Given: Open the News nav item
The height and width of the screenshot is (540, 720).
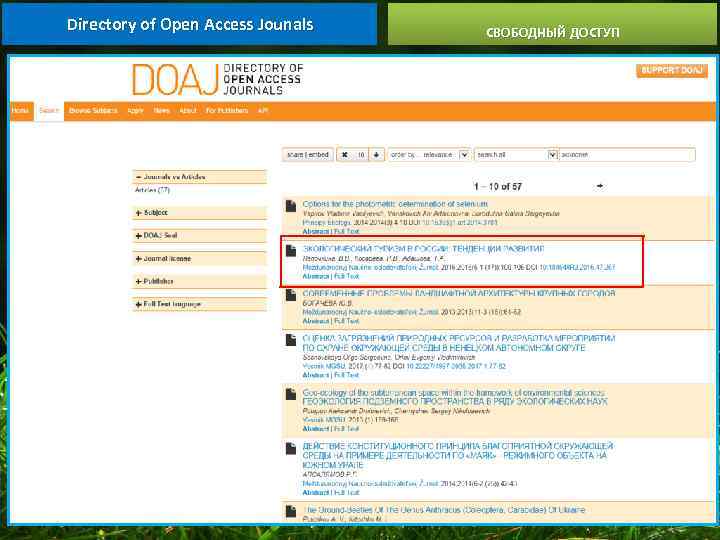Looking at the screenshot, I should click(x=162, y=111).
